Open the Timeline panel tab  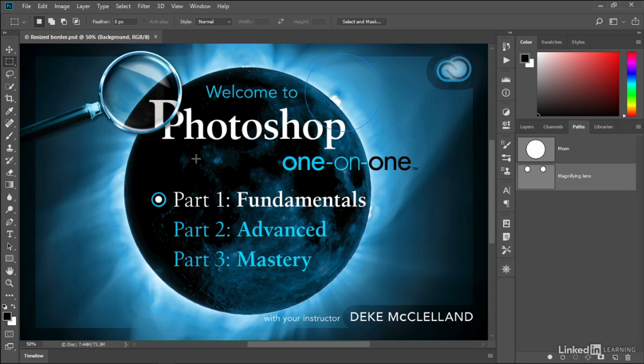pyautogui.click(x=34, y=356)
